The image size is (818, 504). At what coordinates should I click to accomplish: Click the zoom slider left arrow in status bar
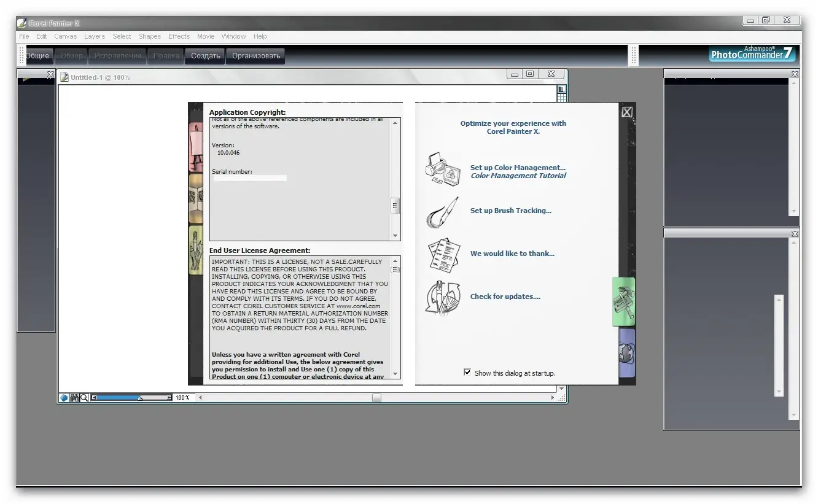click(x=94, y=398)
